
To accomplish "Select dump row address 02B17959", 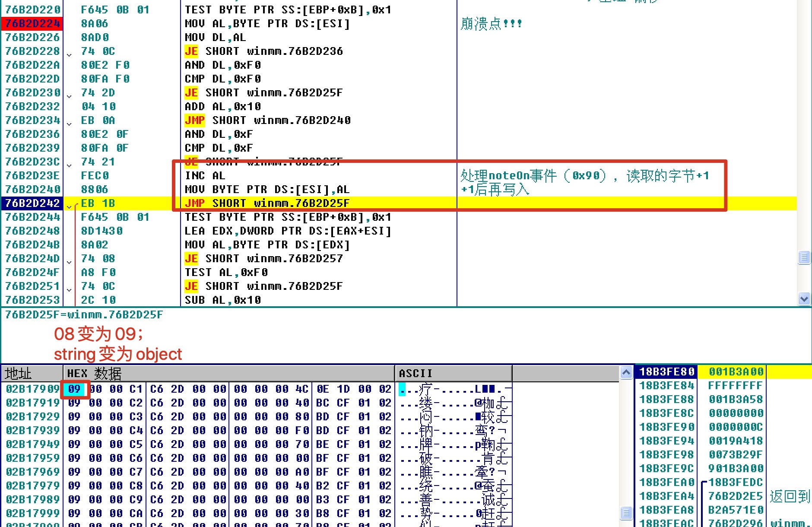I will (32, 458).
